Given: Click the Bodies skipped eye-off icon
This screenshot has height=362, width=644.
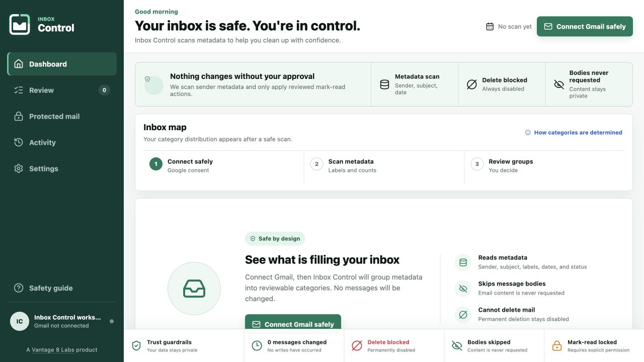Looking at the screenshot, I should 457,346.
